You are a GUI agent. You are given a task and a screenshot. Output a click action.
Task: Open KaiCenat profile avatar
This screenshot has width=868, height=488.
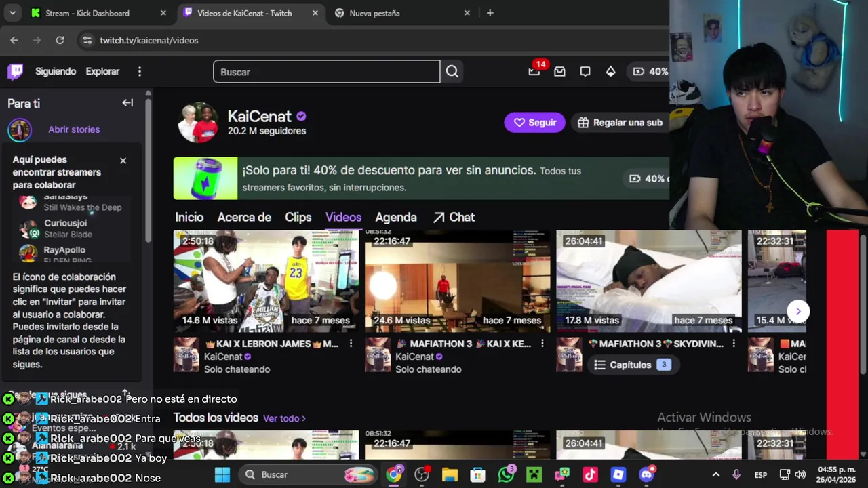pos(198,123)
